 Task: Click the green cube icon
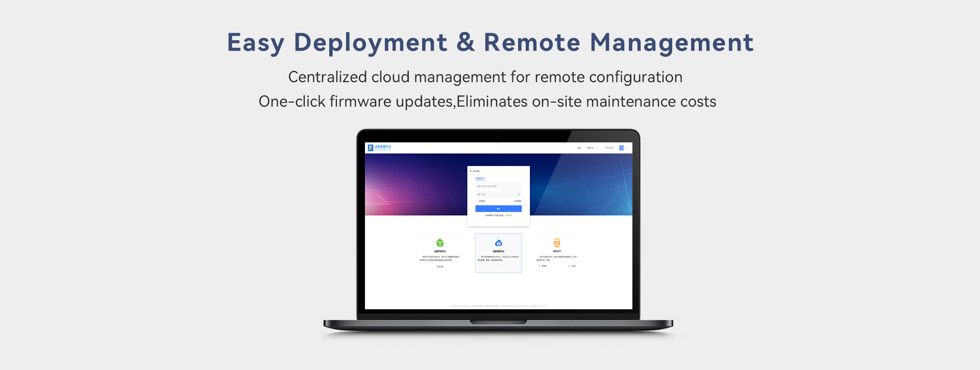pyautogui.click(x=440, y=243)
